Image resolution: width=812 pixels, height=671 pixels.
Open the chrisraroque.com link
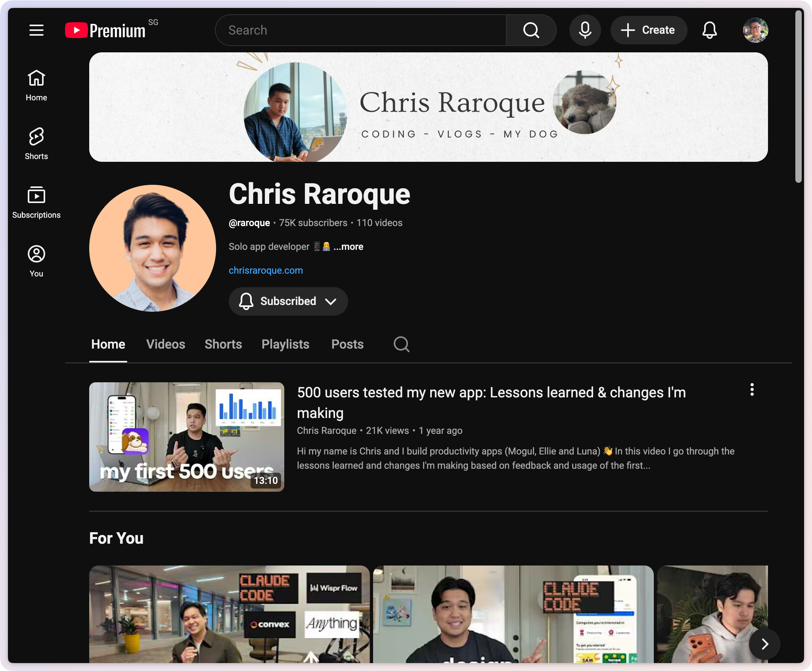click(266, 270)
